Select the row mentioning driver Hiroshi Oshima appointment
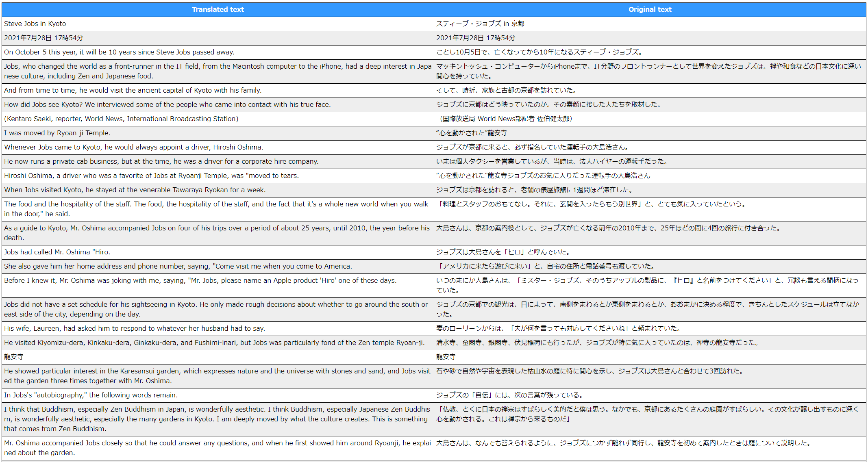Viewport: 868px width, 462px height. click(x=134, y=147)
